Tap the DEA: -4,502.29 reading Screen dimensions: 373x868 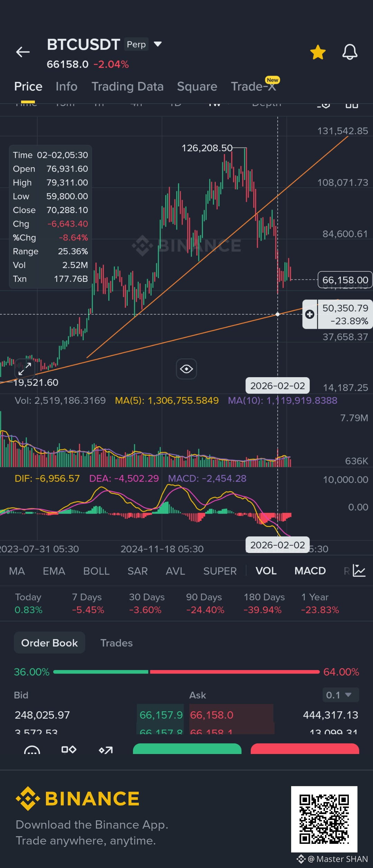click(124, 478)
